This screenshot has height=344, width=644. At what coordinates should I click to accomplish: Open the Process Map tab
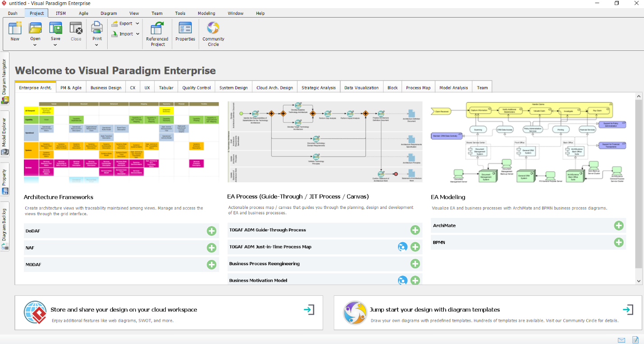(x=418, y=88)
